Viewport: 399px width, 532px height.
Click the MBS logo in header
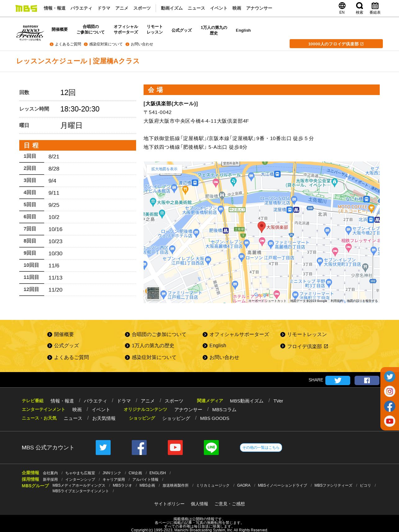point(26,8)
